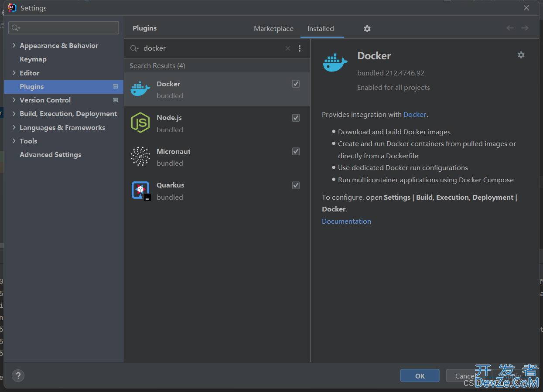Click the large Docker logo in details pane
The height and width of the screenshot is (392, 543).
tap(335, 62)
